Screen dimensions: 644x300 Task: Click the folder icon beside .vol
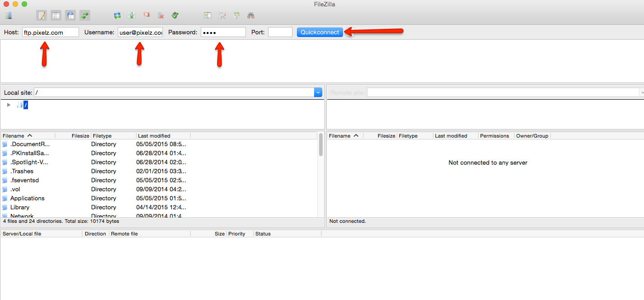[5, 189]
